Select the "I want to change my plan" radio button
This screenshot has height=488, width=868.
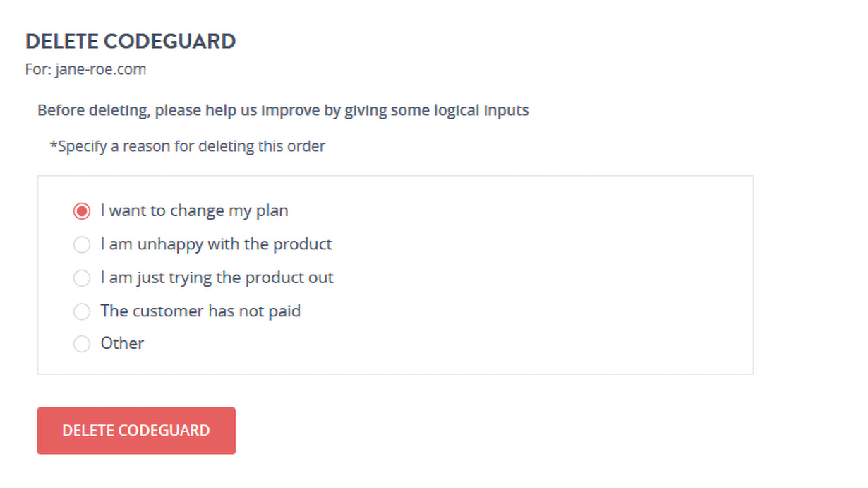pyautogui.click(x=82, y=210)
